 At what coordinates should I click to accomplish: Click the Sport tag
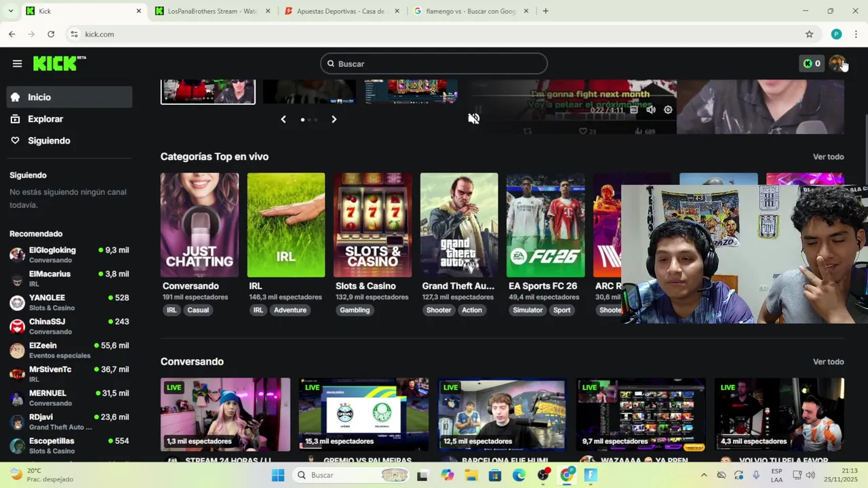point(562,310)
